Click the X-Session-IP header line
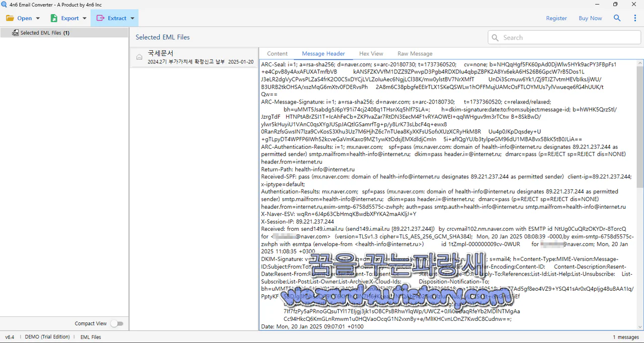This screenshot has width=644, height=343. point(297,221)
